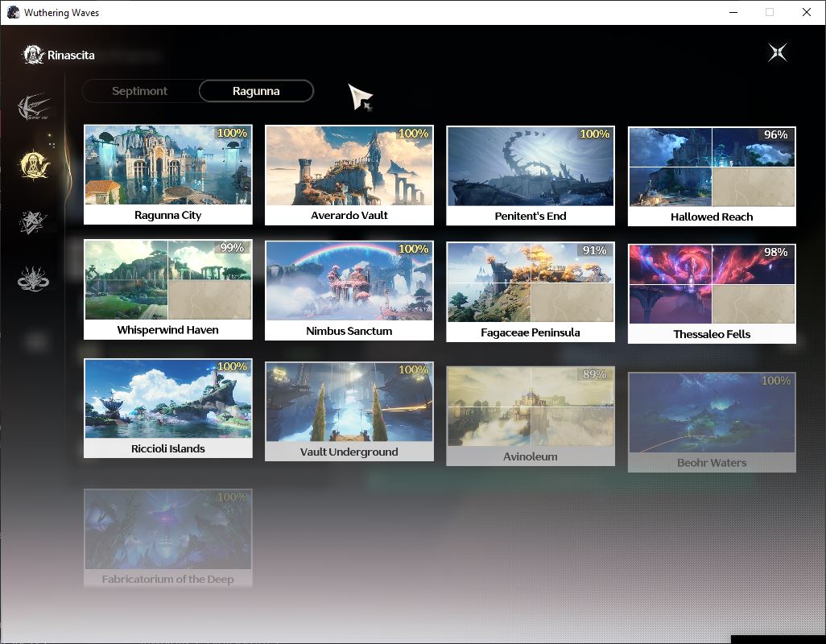This screenshot has height=644, width=826.
Task: Open the Averardo Vault area card
Action: (349, 175)
